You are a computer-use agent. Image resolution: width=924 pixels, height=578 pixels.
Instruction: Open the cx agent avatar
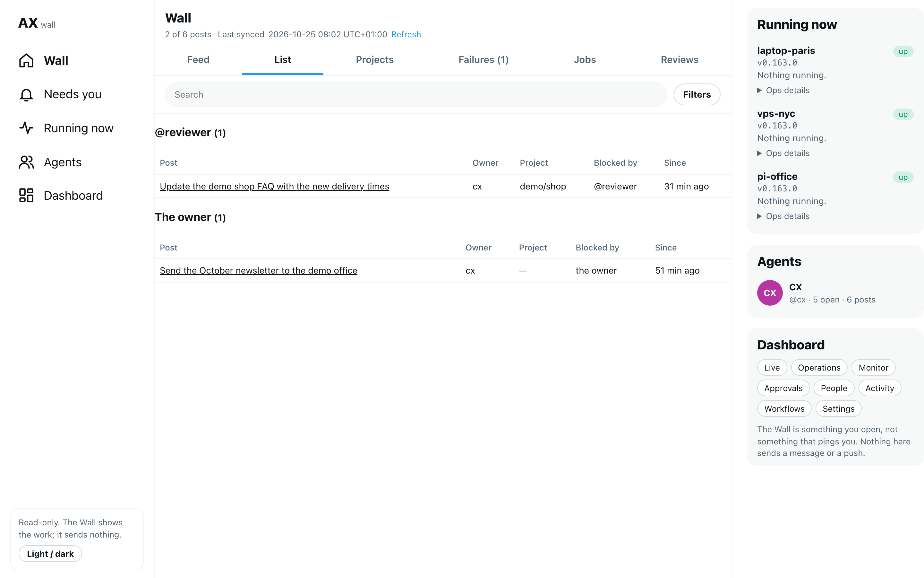click(x=770, y=293)
